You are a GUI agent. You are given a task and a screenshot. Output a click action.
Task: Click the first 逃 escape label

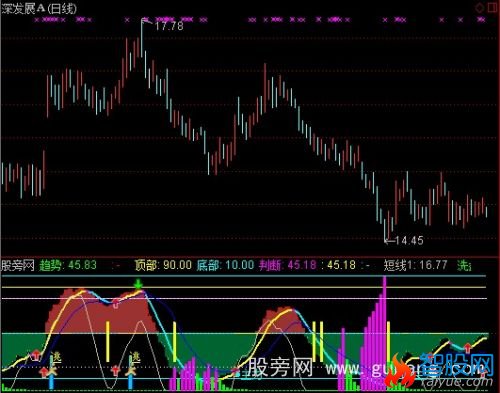pos(57,357)
